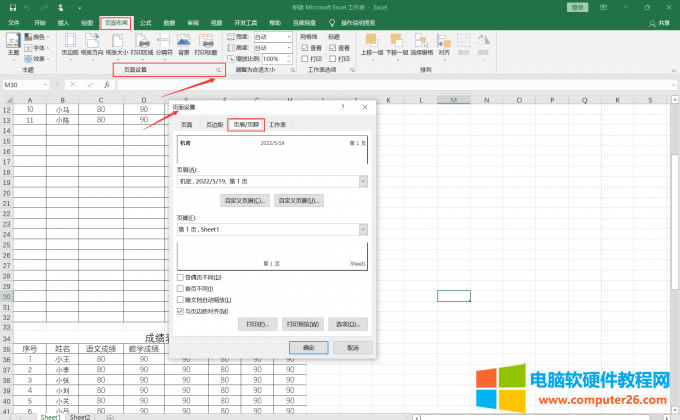Expand the header (页眉) dropdown list
The height and width of the screenshot is (420, 680).
(x=363, y=181)
